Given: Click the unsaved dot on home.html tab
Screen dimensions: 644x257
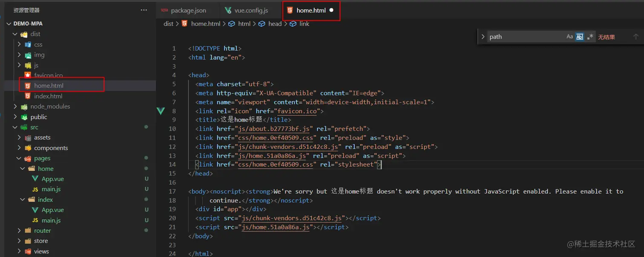Looking at the screenshot, I should point(331,10).
